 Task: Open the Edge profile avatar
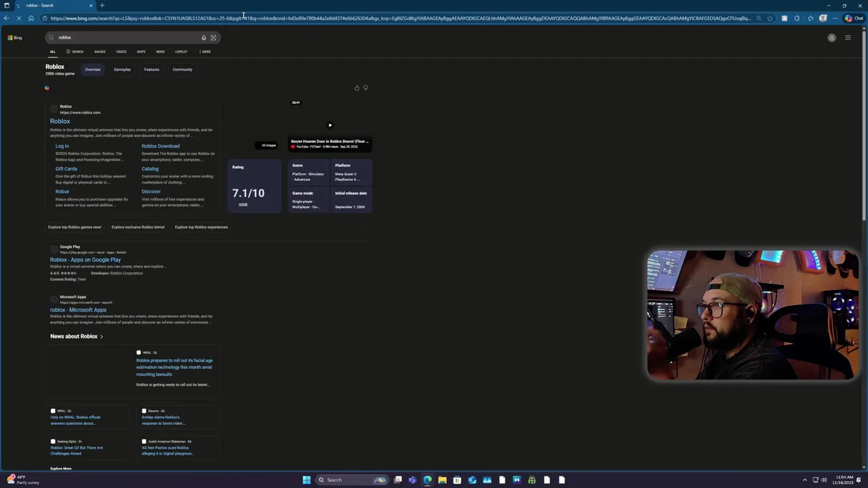[x=823, y=18]
